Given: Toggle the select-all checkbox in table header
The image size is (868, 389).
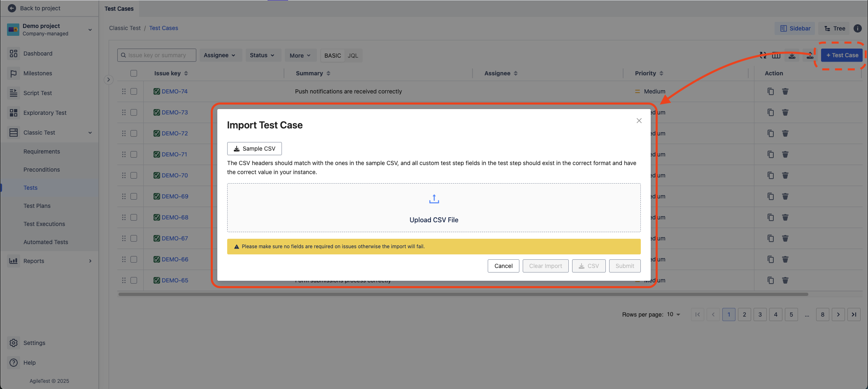Looking at the screenshot, I should pyautogui.click(x=134, y=73).
